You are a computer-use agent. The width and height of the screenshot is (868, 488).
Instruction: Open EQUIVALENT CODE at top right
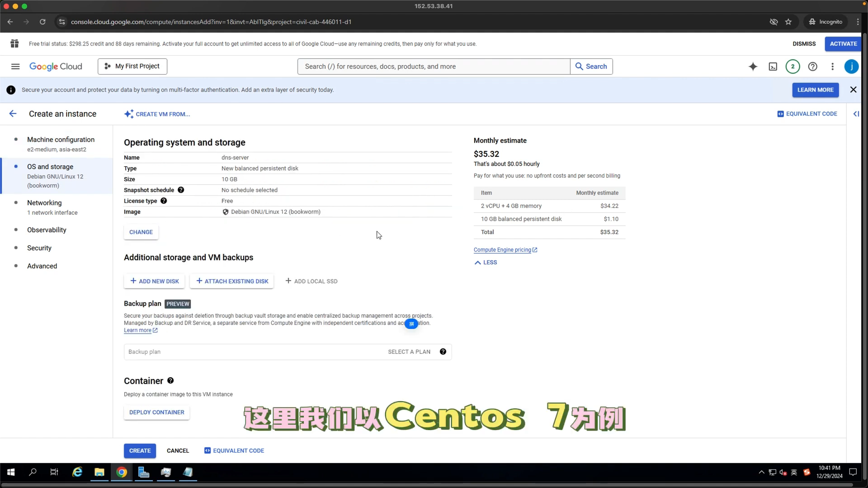(x=807, y=114)
